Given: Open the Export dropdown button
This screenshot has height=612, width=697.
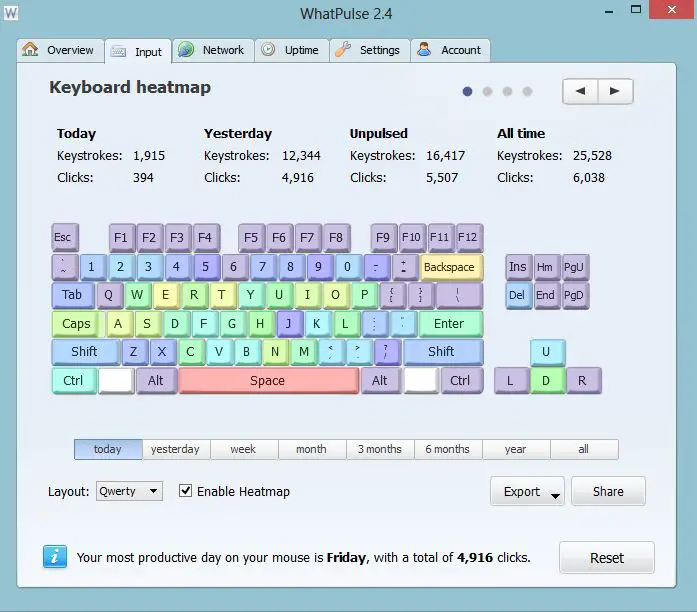Looking at the screenshot, I should click(x=527, y=492).
